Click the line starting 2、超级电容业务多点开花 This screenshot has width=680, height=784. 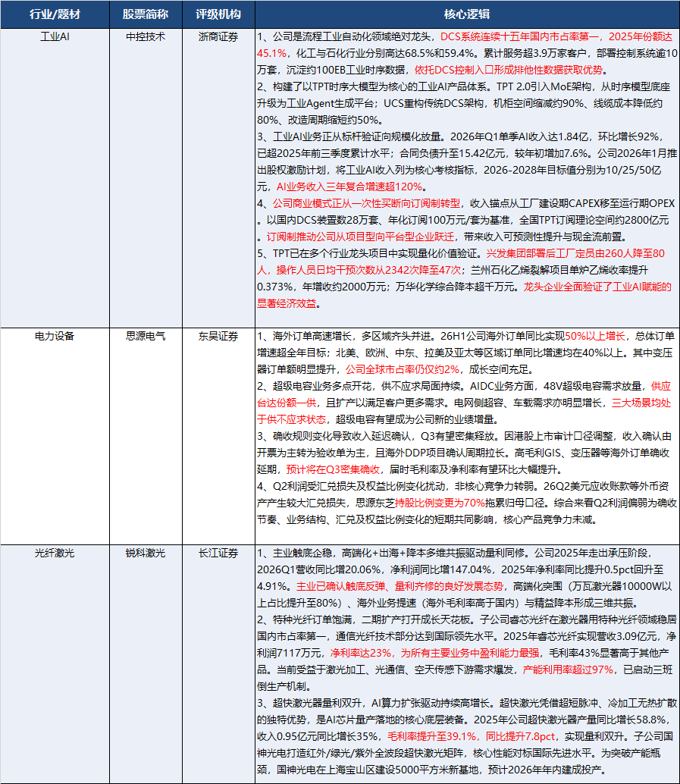(x=464, y=386)
